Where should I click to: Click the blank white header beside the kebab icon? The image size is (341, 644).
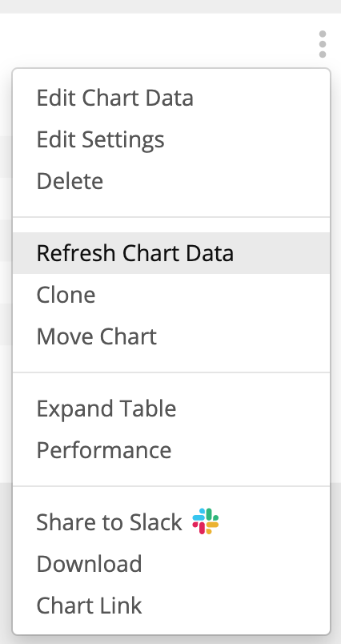pos(156,40)
